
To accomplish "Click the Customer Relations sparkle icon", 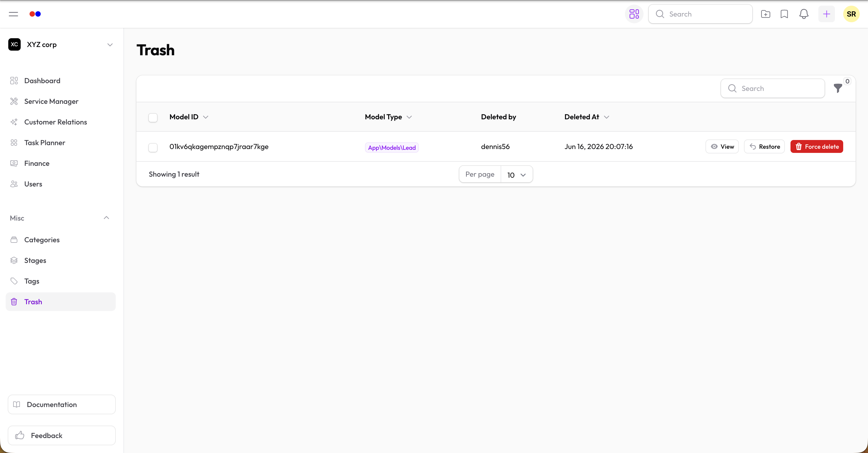I will [14, 122].
